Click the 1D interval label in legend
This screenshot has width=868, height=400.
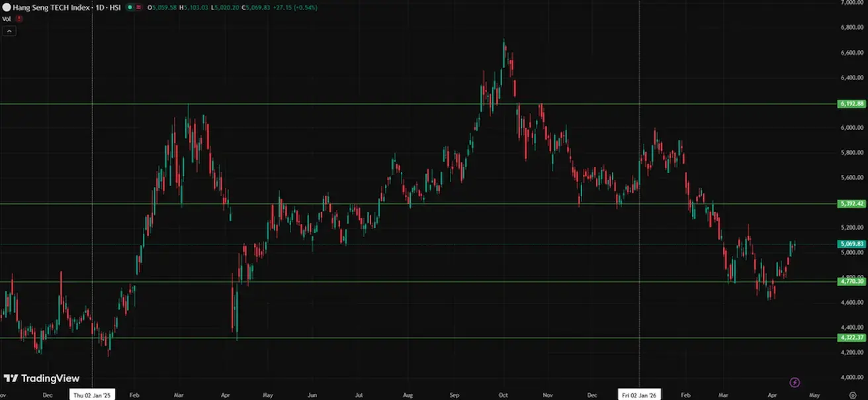(100, 8)
